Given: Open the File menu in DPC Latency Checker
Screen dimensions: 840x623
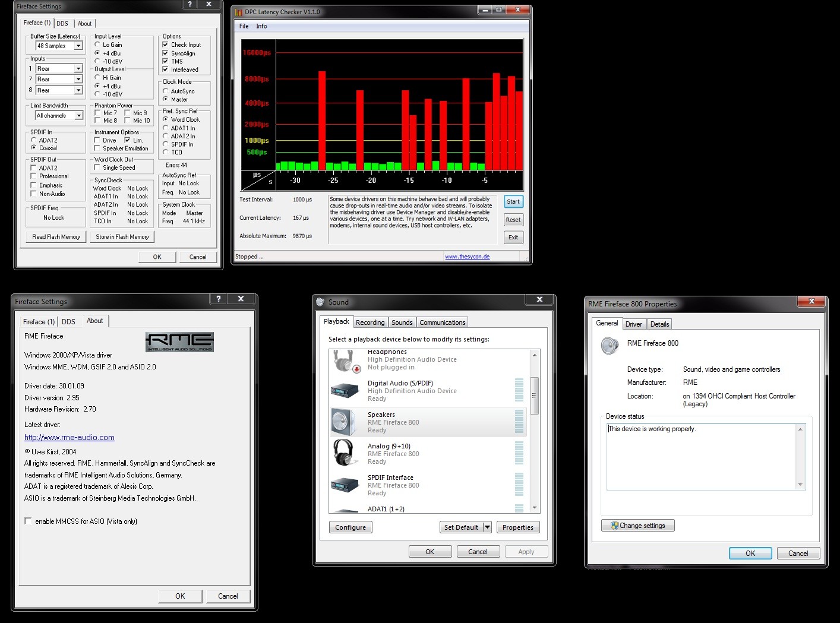Looking at the screenshot, I should click(244, 26).
